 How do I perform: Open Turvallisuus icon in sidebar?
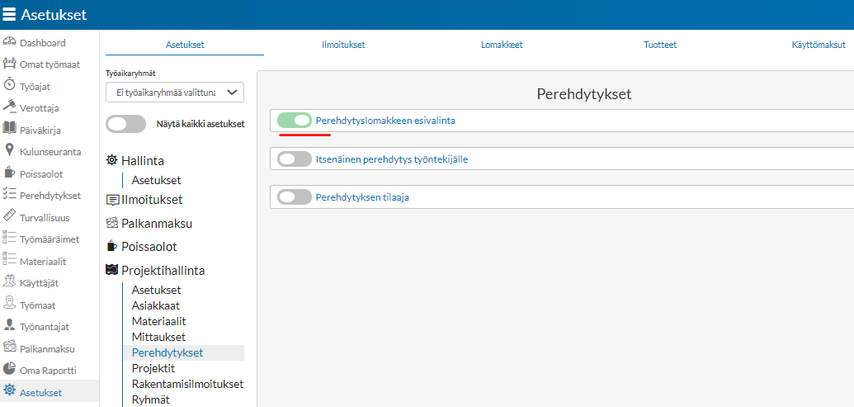coord(10,216)
